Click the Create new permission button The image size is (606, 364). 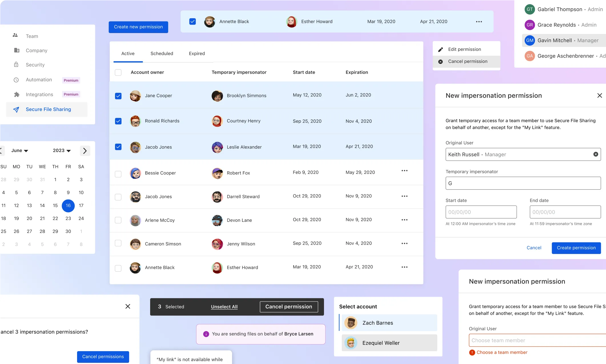138,27
